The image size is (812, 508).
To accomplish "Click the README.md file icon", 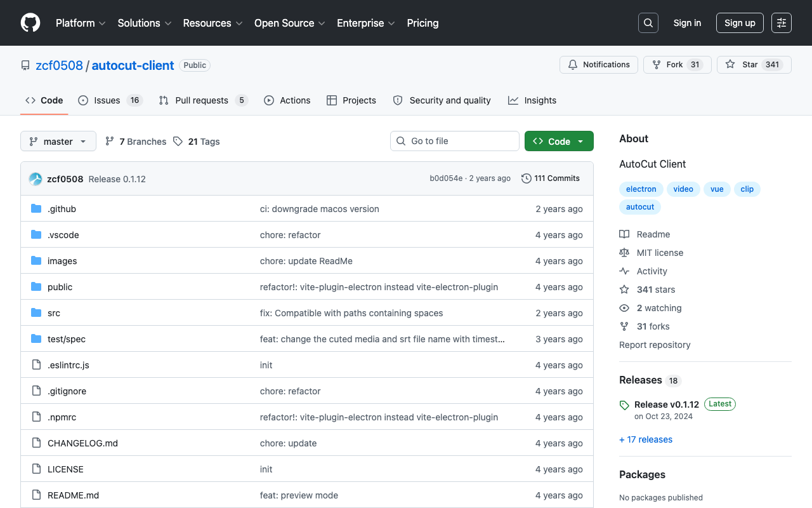I will (36, 495).
